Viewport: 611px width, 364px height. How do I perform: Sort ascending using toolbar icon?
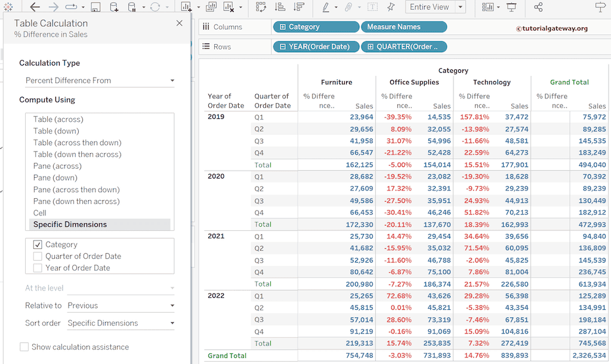[x=280, y=7]
